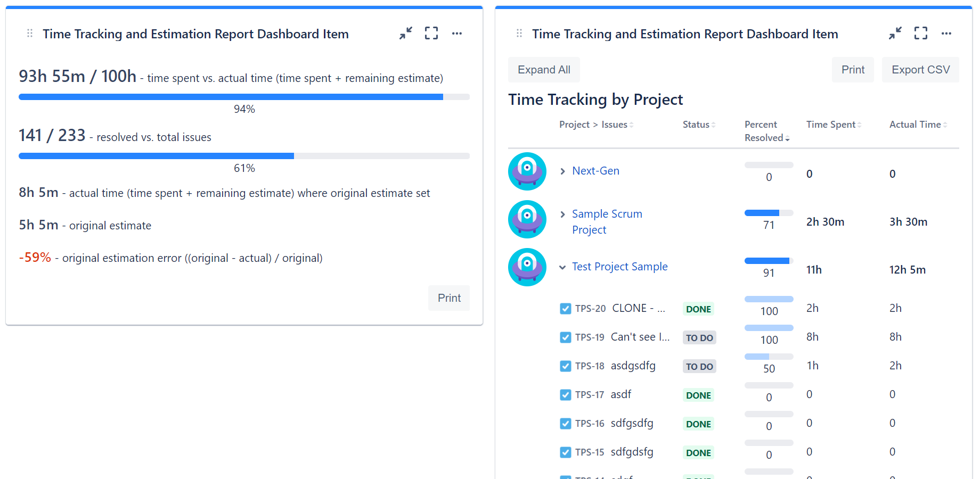The image size is (980, 479).
Task: Click the collapse icon on the left dashboard gadget
Action: tap(405, 33)
